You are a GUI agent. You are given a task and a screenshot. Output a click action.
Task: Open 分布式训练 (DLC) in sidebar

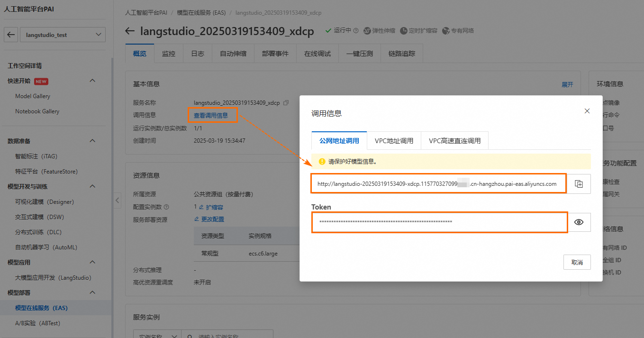coord(38,232)
